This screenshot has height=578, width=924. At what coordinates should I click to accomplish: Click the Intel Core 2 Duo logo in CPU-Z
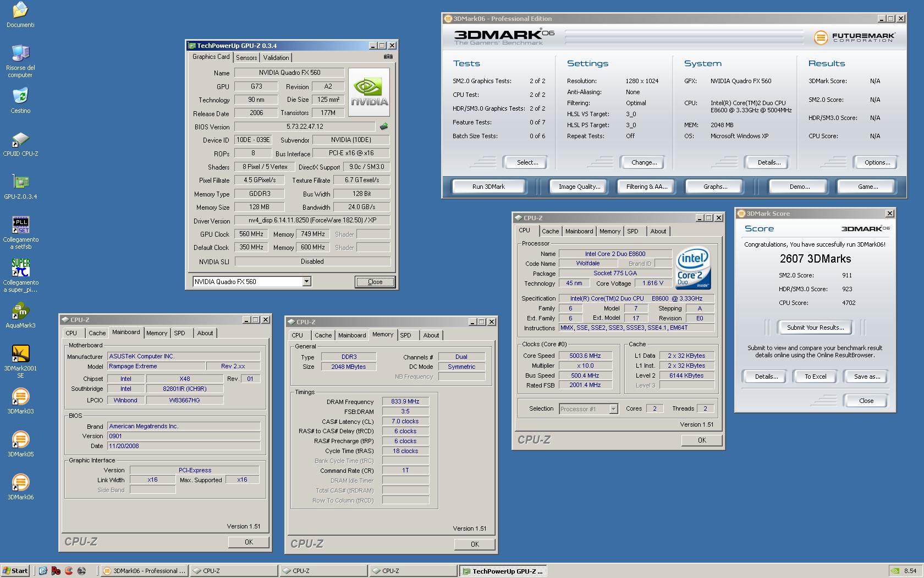(693, 268)
